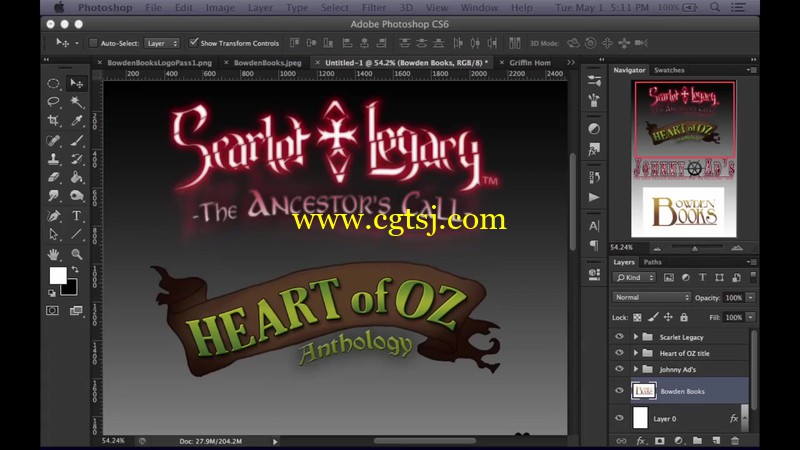Reset default foreground and background colors

click(52, 293)
